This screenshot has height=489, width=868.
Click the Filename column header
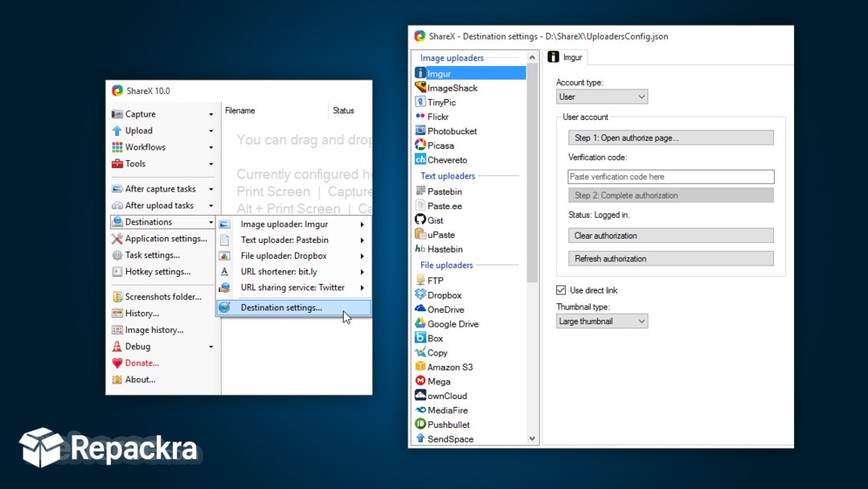point(275,111)
